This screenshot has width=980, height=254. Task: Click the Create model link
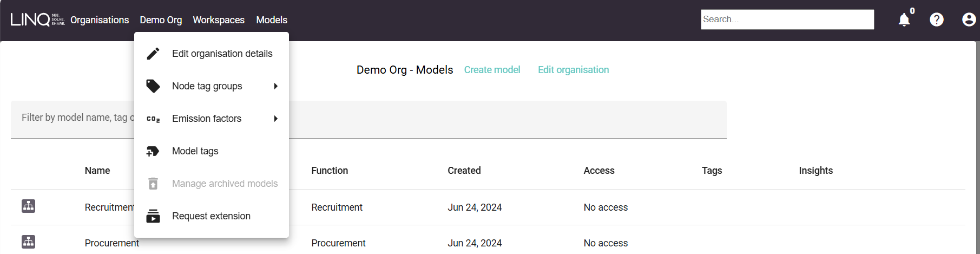(x=492, y=70)
